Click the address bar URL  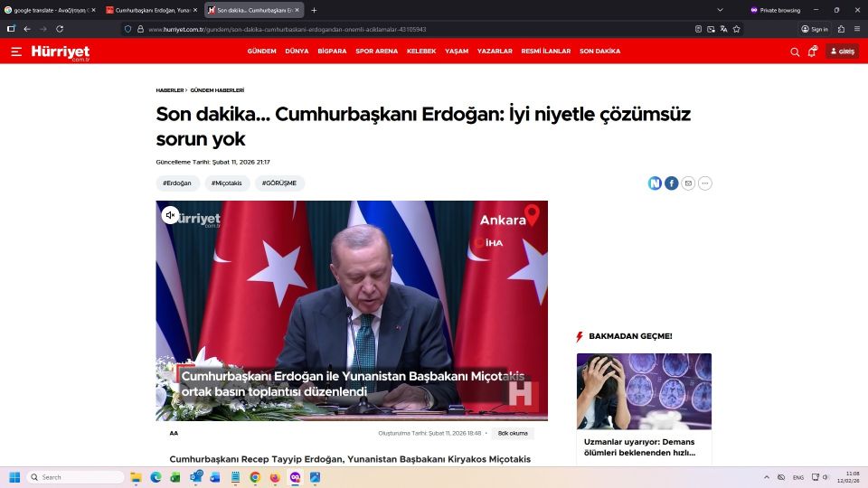pyautogui.click(x=288, y=29)
